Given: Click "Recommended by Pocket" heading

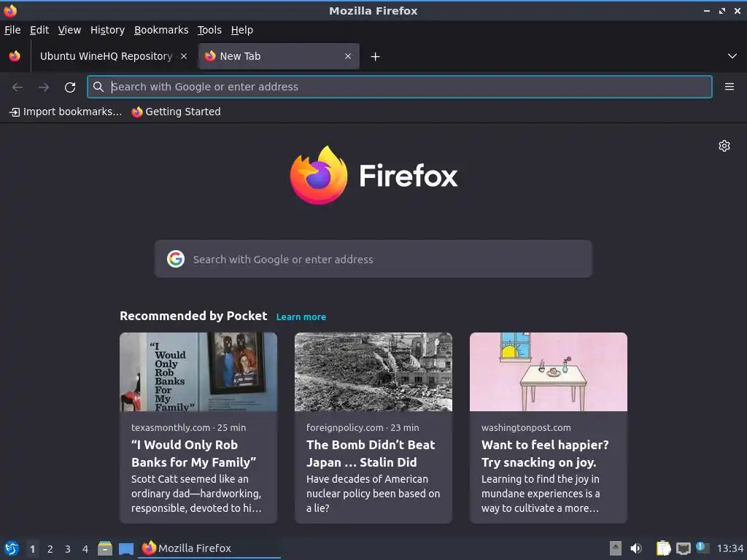Looking at the screenshot, I should pos(193,316).
